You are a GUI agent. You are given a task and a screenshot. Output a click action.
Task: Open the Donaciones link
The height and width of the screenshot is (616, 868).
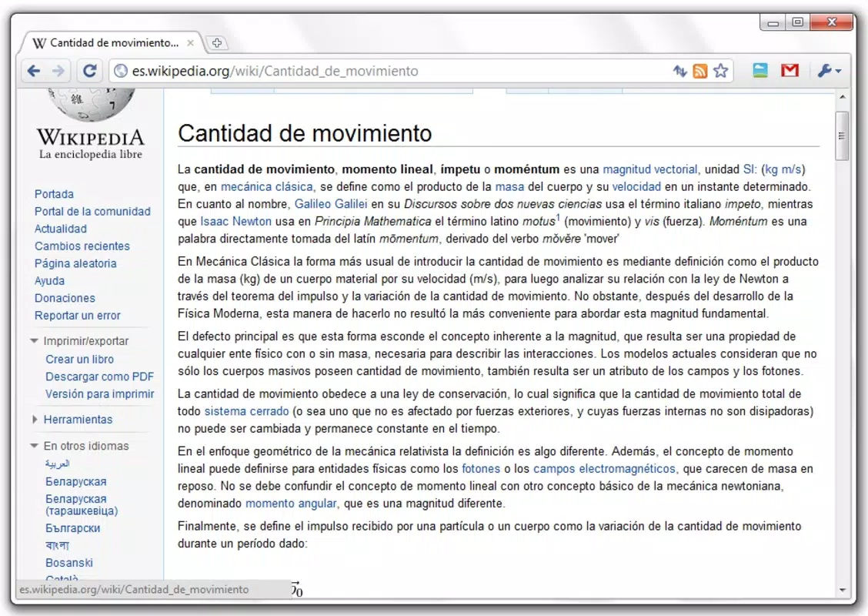[65, 298]
